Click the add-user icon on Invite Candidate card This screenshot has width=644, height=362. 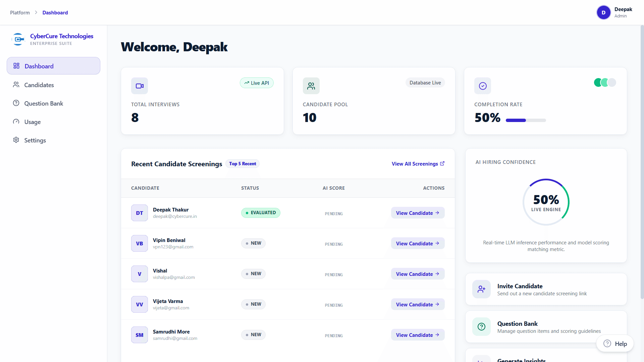(481, 289)
